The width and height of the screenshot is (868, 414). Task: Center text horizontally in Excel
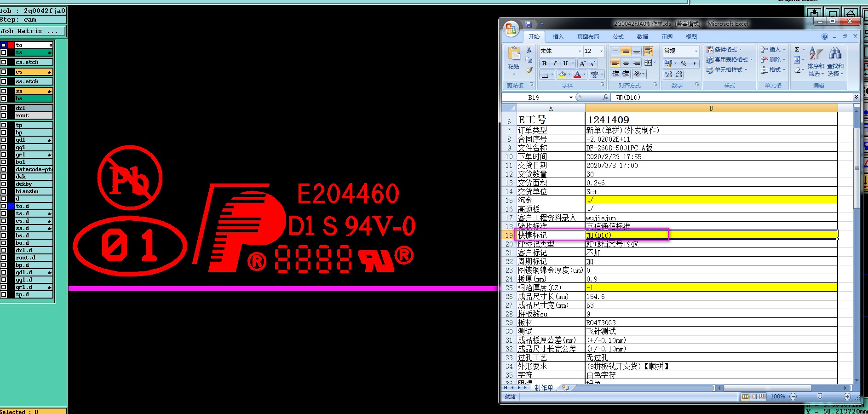coord(626,63)
